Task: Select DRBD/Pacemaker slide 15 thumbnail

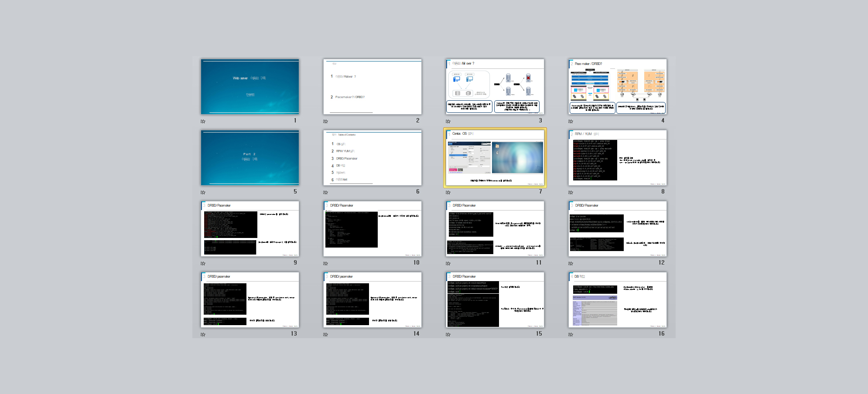Action: [x=495, y=300]
